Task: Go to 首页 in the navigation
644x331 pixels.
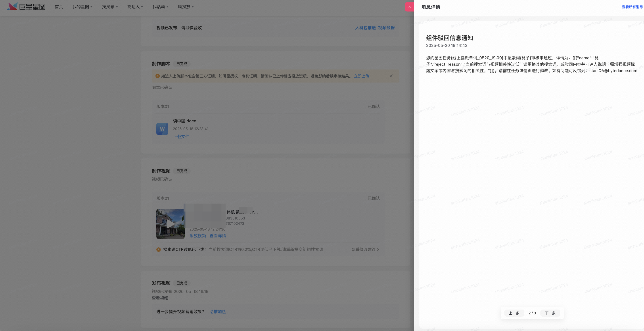Action: pos(59,7)
